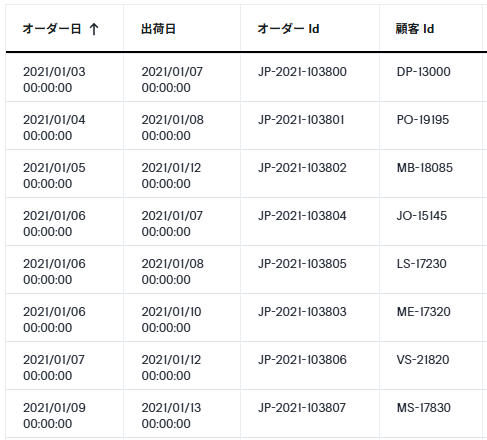The height and width of the screenshot is (440, 487).
Task: Select order Id JP-2021-103806 cell
Action: 310,366
